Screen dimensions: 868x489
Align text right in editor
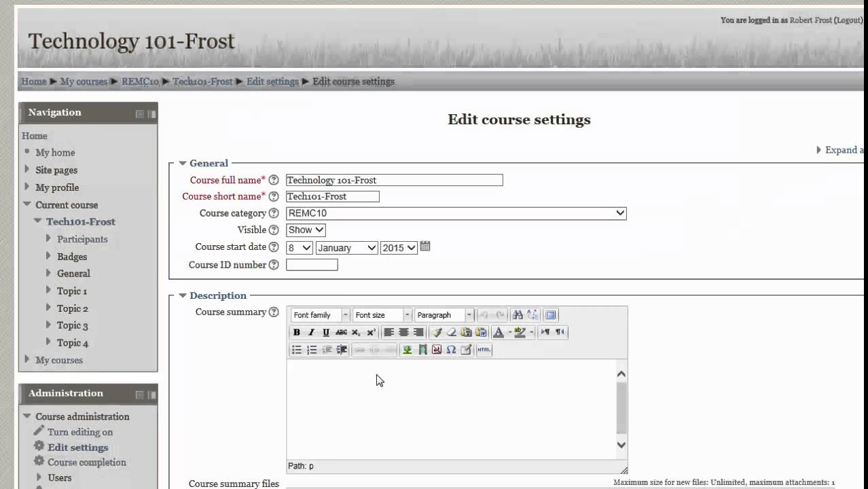pyautogui.click(x=418, y=332)
